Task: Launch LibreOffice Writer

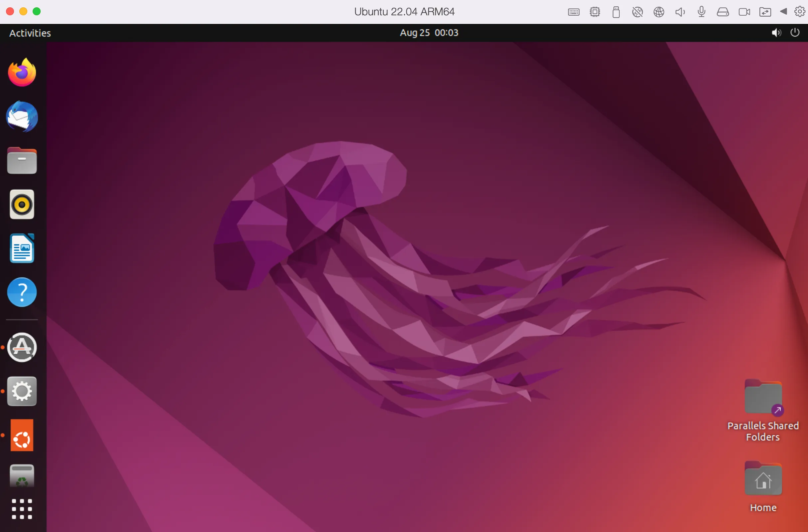Action: click(22, 248)
